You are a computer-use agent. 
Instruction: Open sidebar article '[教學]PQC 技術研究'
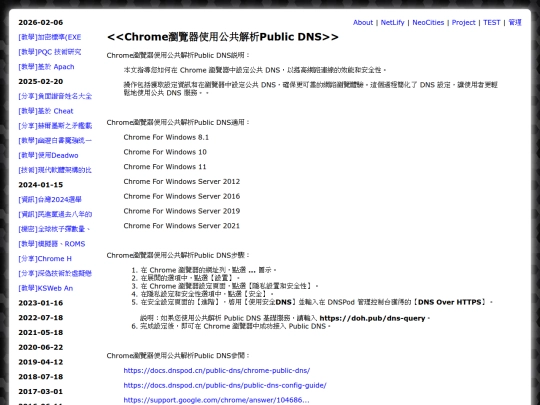pos(50,52)
